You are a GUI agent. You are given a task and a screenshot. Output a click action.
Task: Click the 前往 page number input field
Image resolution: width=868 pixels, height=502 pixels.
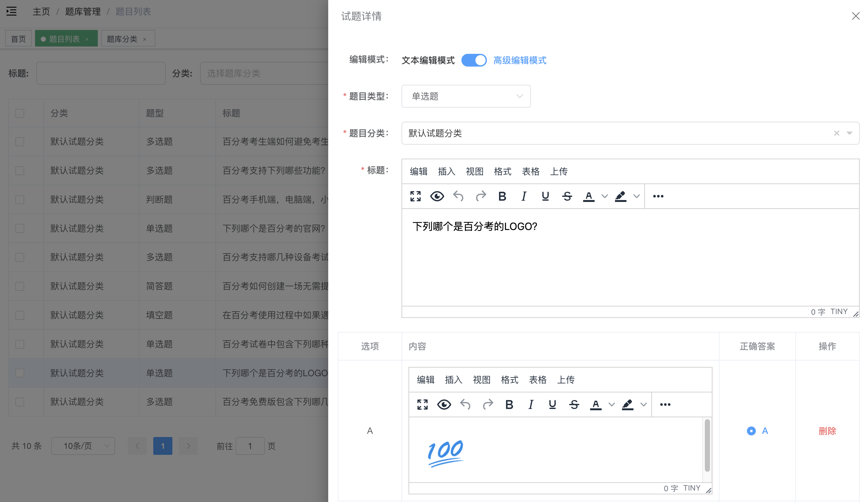[250, 446]
